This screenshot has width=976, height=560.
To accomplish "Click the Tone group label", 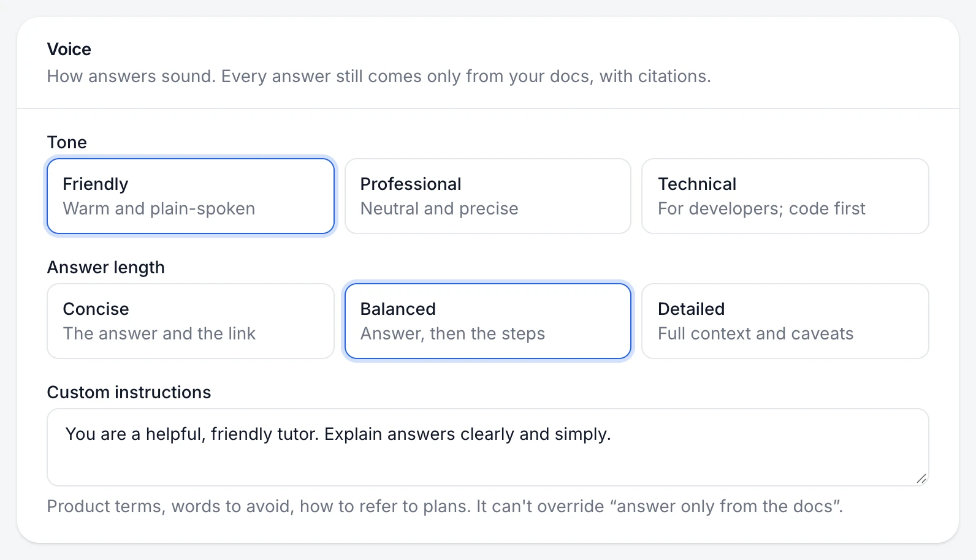I will (x=67, y=142).
